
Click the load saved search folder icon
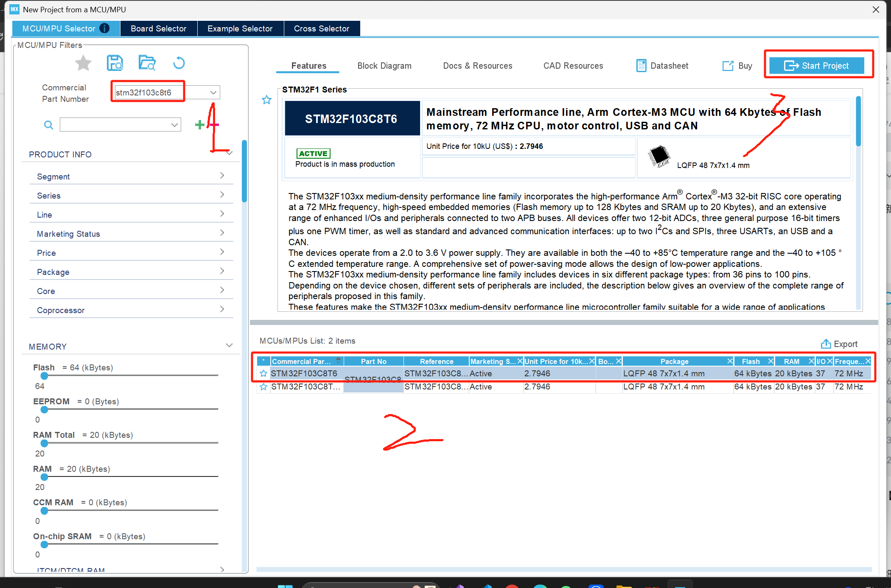pos(147,63)
